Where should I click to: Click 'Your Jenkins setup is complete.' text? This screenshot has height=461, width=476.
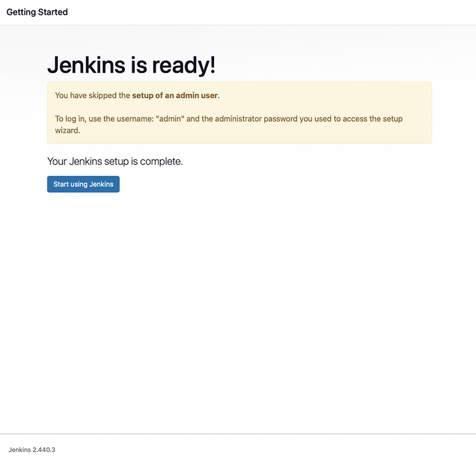click(x=115, y=161)
